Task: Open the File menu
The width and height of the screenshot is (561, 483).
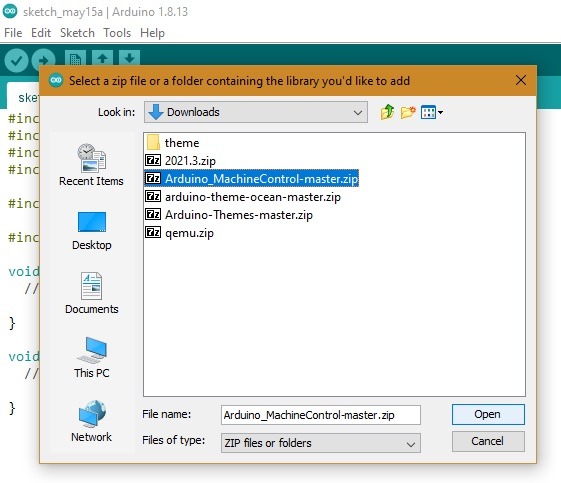Action: point(13,33)
